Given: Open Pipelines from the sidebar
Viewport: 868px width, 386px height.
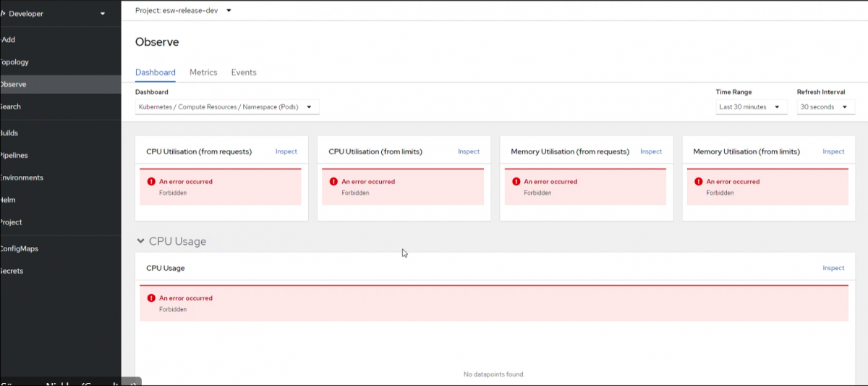Looking at the screenshot, I should (14, 156).
